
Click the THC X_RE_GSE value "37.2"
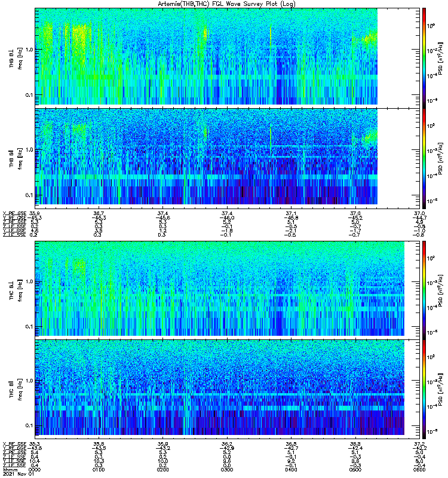(x=419, y=443)
